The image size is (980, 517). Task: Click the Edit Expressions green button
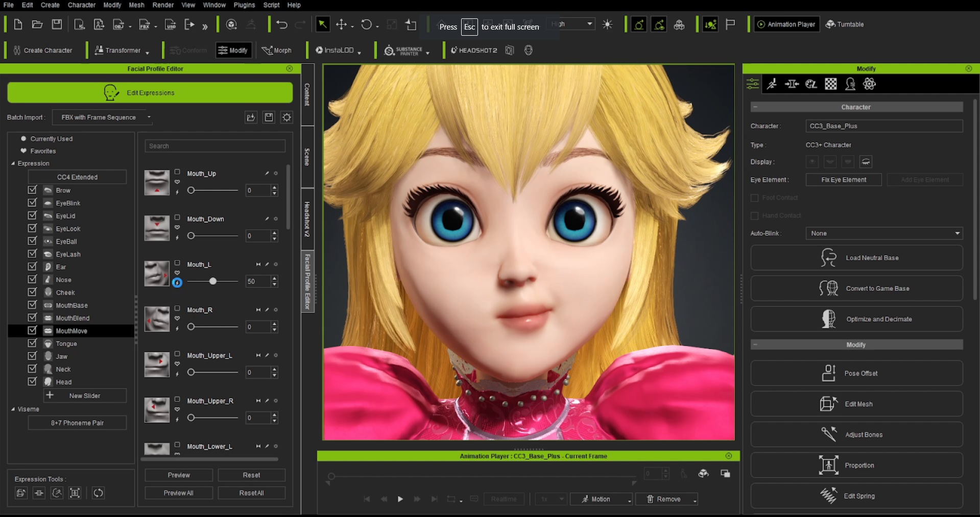pos(150,92)
